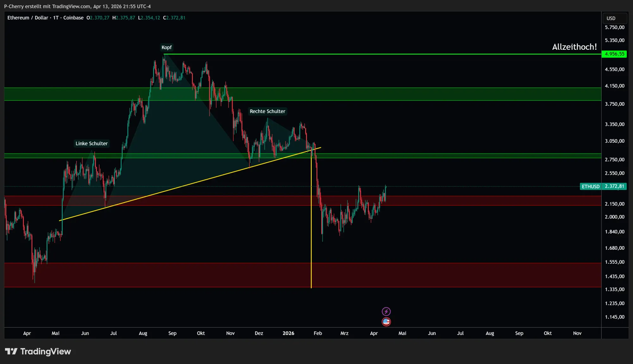Image resolution: width=633 pixels, height=364 pixels.
Task: Click the USD unit button at top right
Action: 614,18
